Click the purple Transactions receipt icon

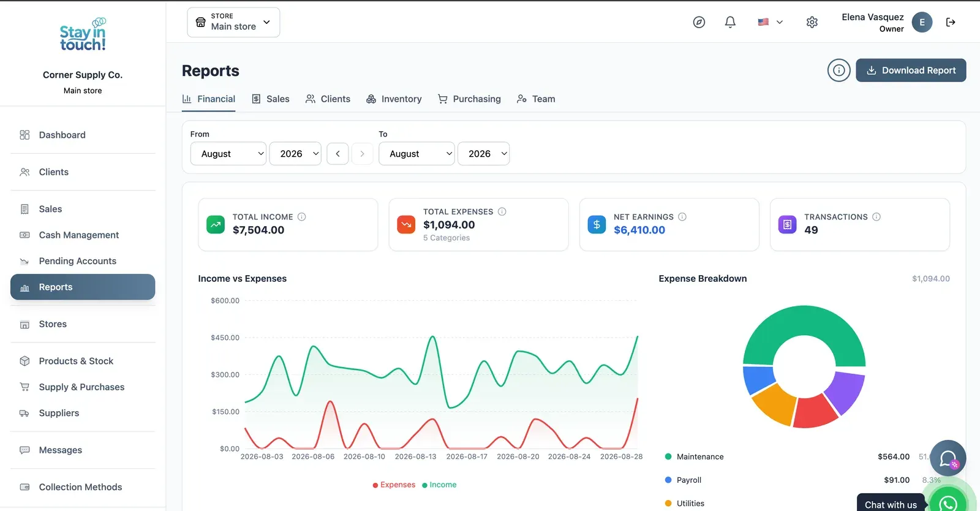787,224
